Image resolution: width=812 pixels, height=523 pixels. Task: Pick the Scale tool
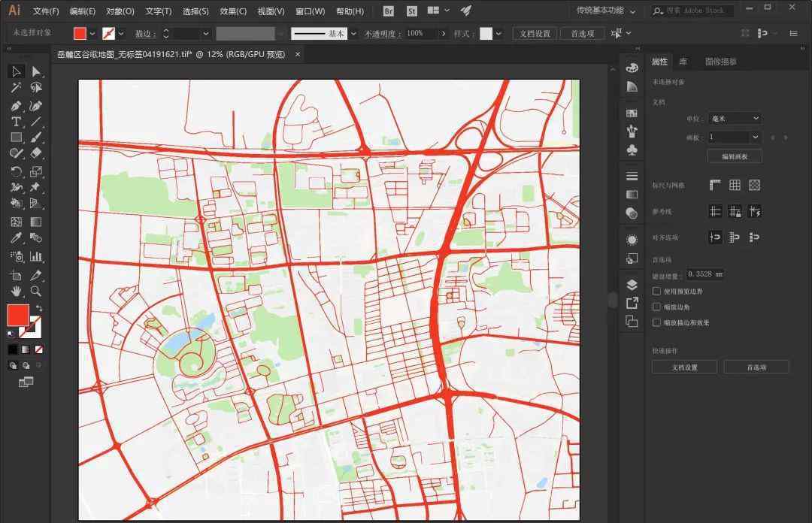click(x=36, y=171)
